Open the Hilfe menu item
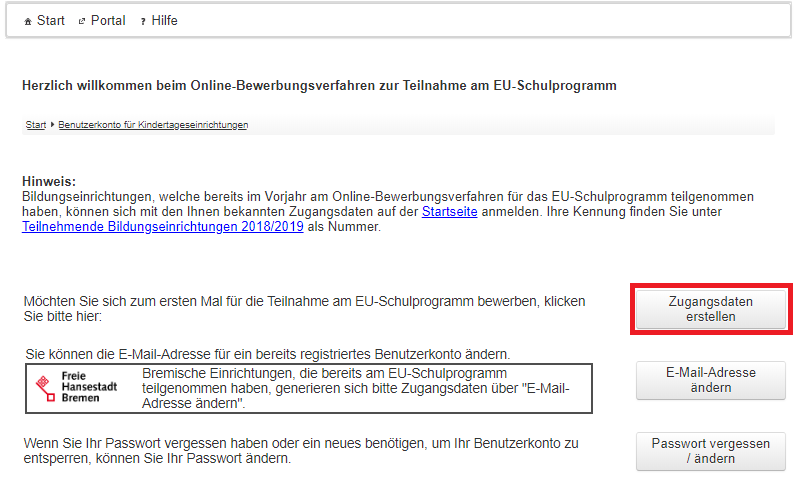The image size is (800, 488). (x=164, y=20)
